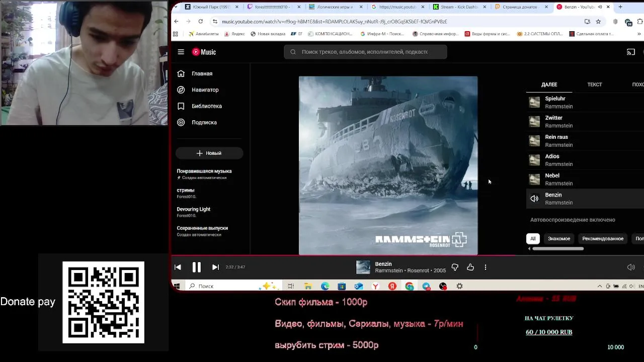Show hidden system tray icons
The width and height of the screenshot is (644, 362).
coord(600,286)
